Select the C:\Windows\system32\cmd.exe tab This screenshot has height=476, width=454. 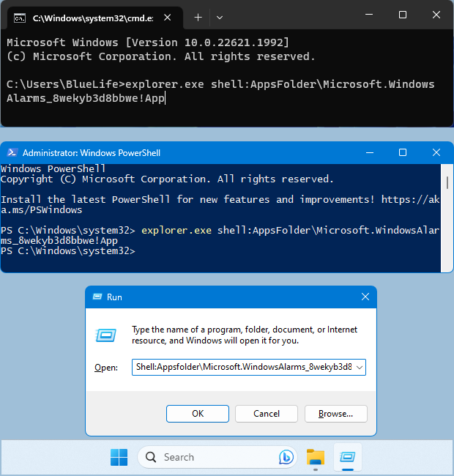point(88,17)
